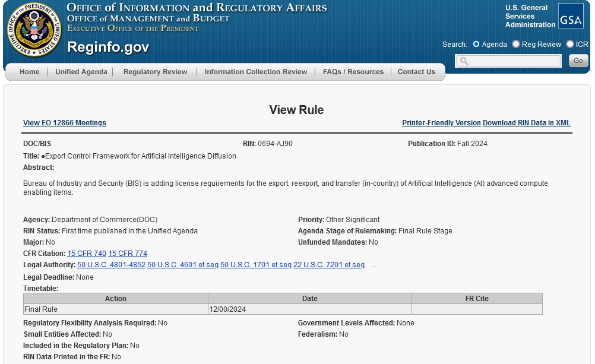This screenshot has height=364, width=595.
Task: Select the ICR search radio button
Action: coord(569,44)
